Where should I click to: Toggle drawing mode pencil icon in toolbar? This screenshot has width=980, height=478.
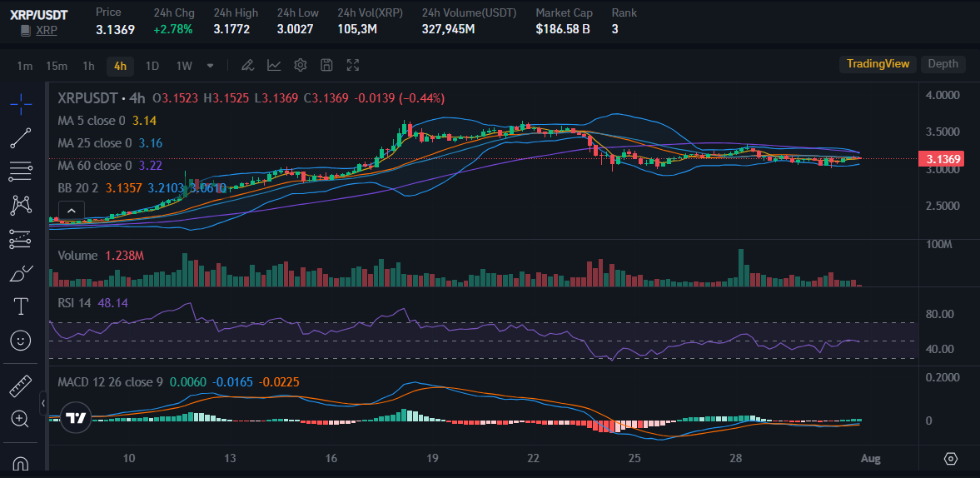[247, 65]
